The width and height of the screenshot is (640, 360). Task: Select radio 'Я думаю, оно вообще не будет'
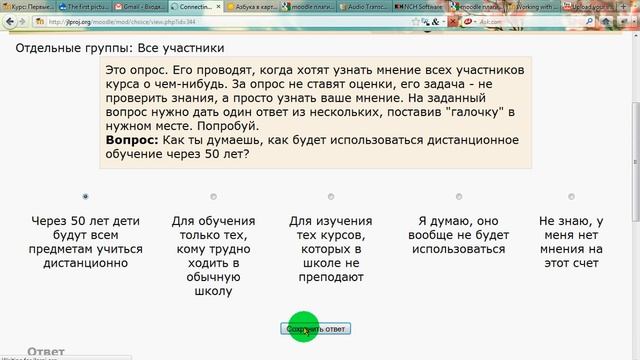click(459, 196)
